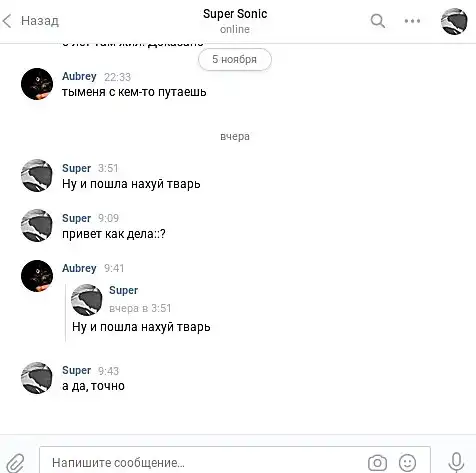The height and width of the screenshot is (473, 476).
Task: Open Super Sonic's profile avatar in header
Action: tap(454, 21)
